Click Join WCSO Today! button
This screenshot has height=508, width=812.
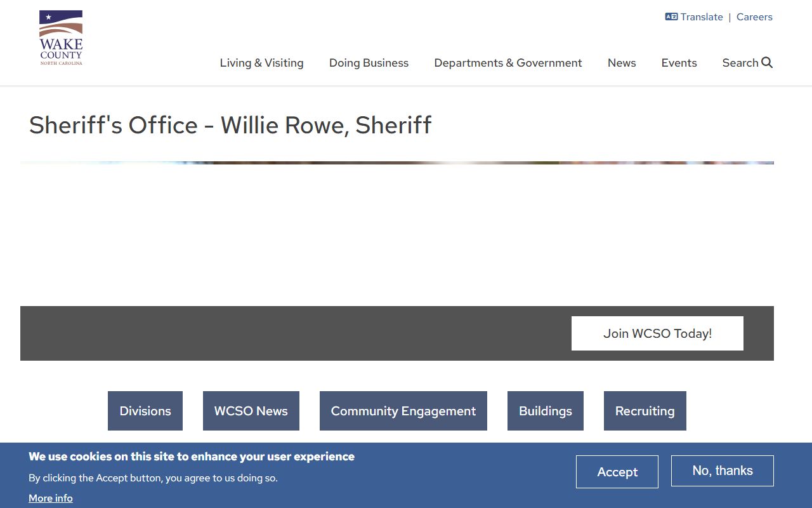[657, 333]
